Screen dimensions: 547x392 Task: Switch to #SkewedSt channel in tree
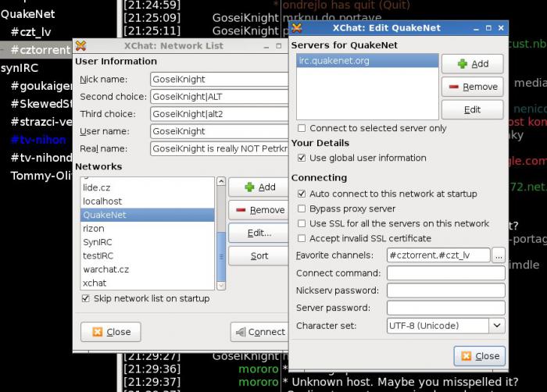coord(41,104)
